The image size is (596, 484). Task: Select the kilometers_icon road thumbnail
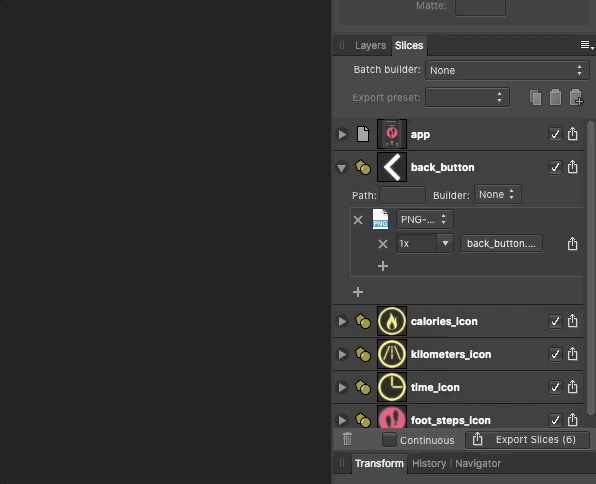click(x=392, y=354)
